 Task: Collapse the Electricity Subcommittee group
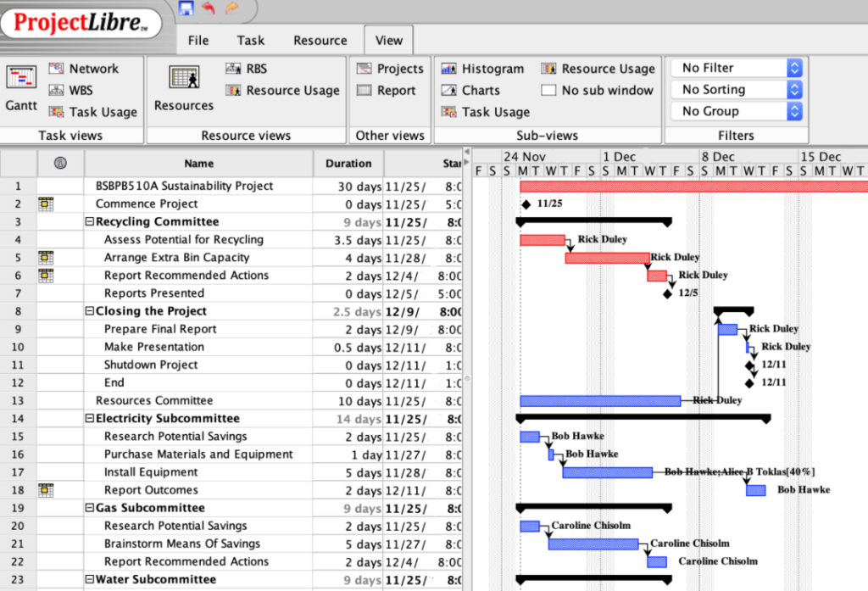[x=89, y=418]
